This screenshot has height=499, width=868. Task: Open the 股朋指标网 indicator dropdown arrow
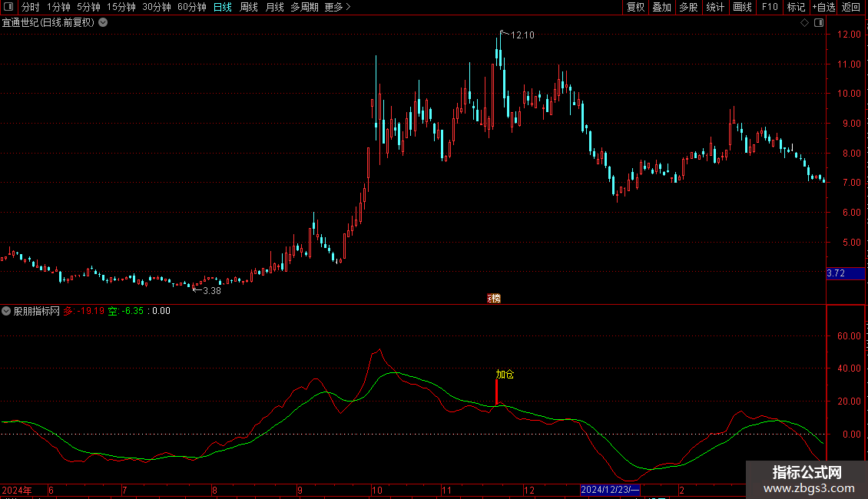click(x=6, y=311)
